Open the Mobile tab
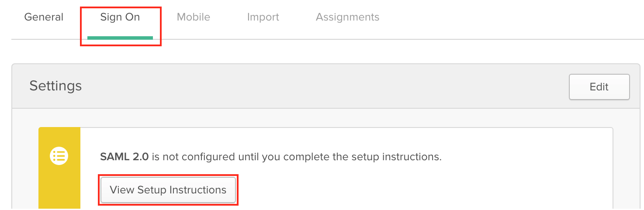Screen dimensions: 644x210 tap(194, 17)
